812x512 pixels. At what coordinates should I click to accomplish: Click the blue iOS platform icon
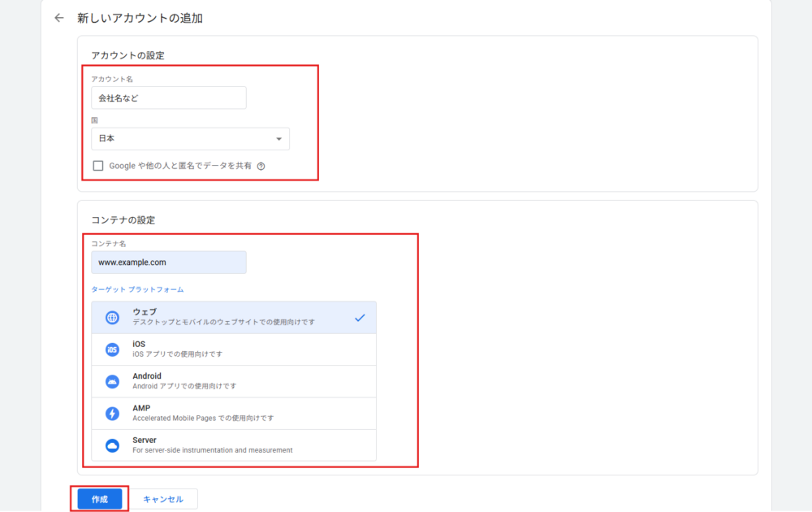click(112, 349)
